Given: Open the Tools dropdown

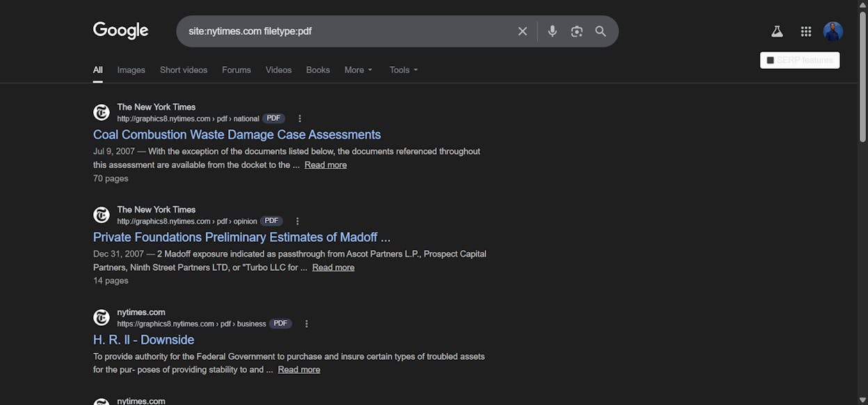Looking at the screenshot, I should 403,70.
